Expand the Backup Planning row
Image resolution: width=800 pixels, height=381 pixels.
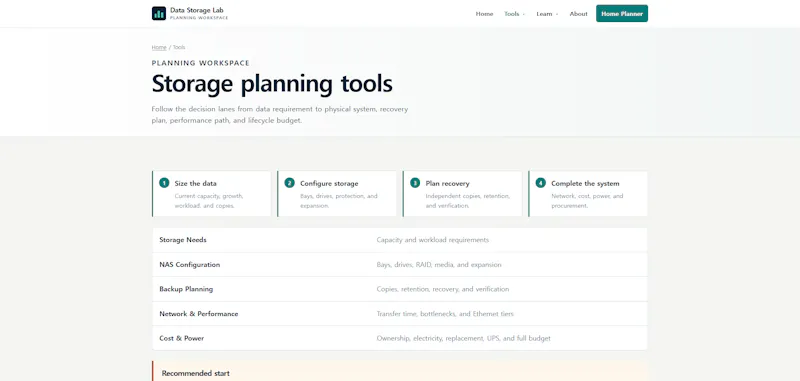click(400, 289)
